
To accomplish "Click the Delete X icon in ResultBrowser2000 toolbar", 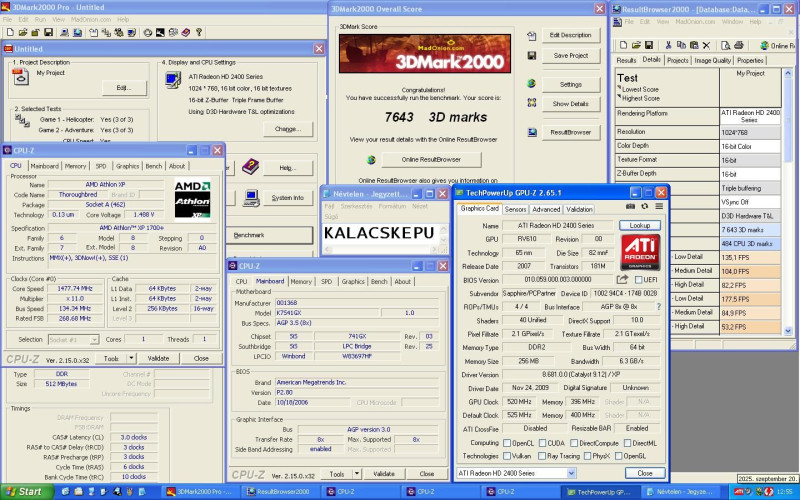I will (x=707, y=45).
